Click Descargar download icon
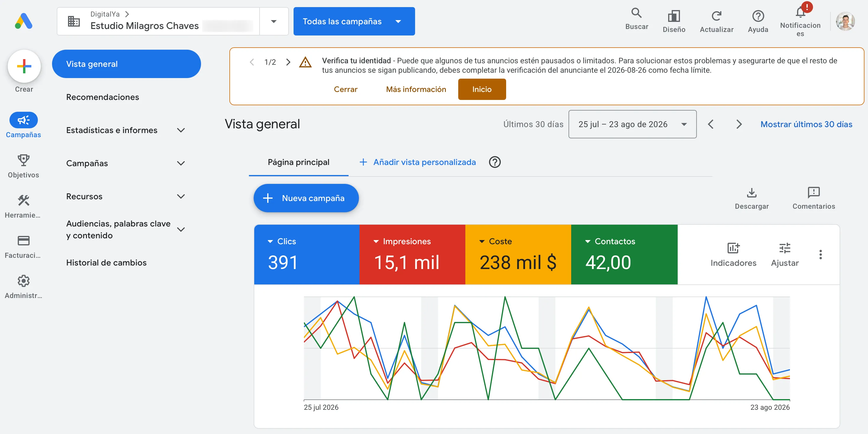This screenshot has height=434, width=868. coord(752,192)
